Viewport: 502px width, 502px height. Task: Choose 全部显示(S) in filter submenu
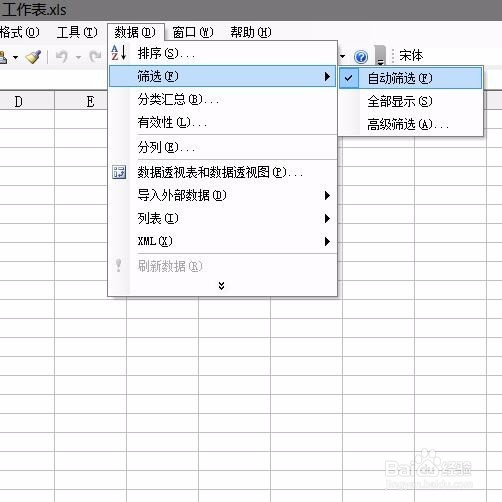click(x=411, y=101)
